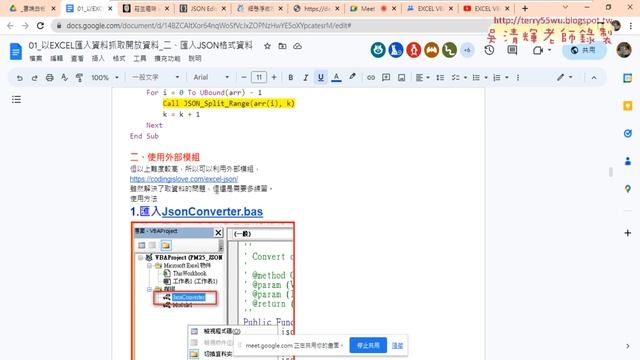The height and width of the screenshot is (360, 640).
Task: Open a new browser tab
Action: [525, 8]
